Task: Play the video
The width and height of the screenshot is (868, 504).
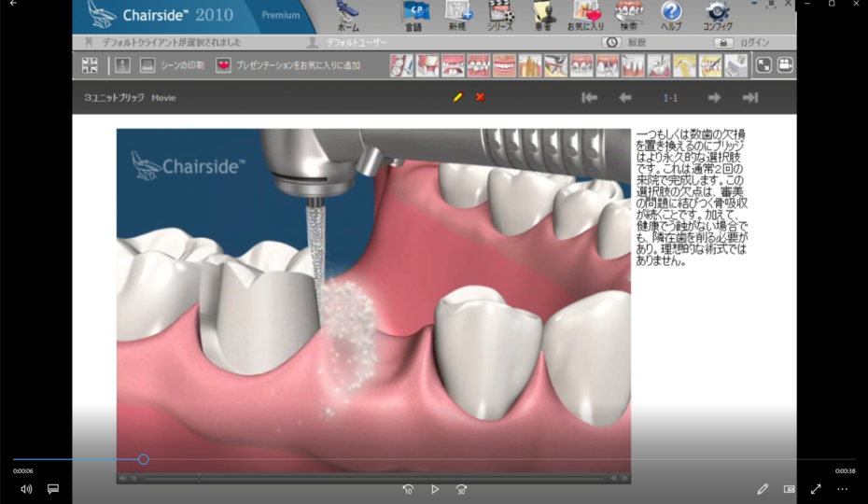Action: click(435, 489)
